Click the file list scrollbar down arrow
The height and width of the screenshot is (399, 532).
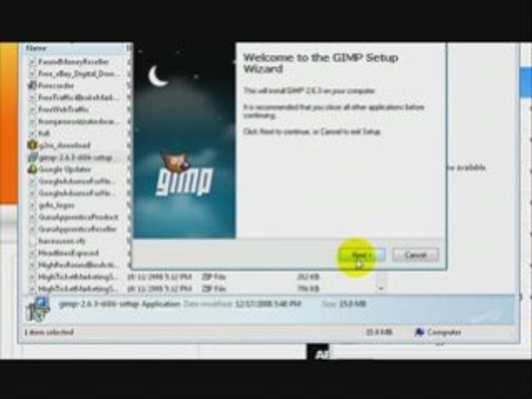381,288
